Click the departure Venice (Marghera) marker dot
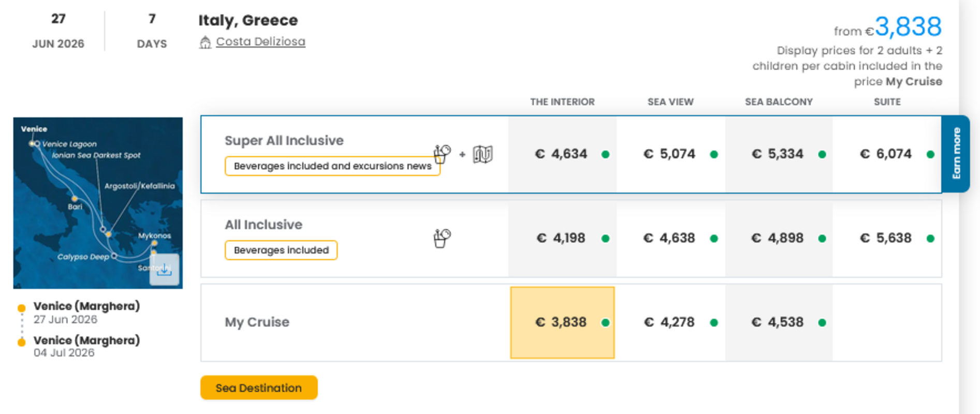980x414 pixels. [x=22, y=308]
